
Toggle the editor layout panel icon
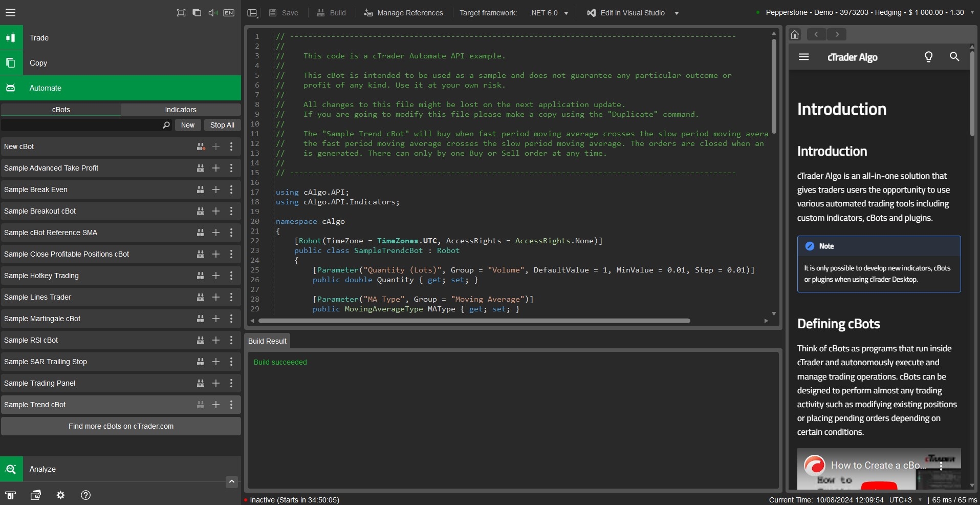coord(252,13)
